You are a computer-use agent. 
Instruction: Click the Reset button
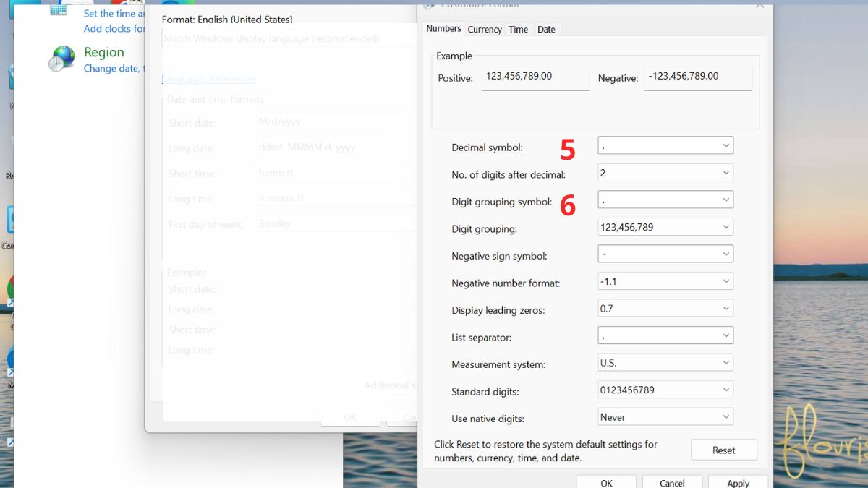pos(723,450)
